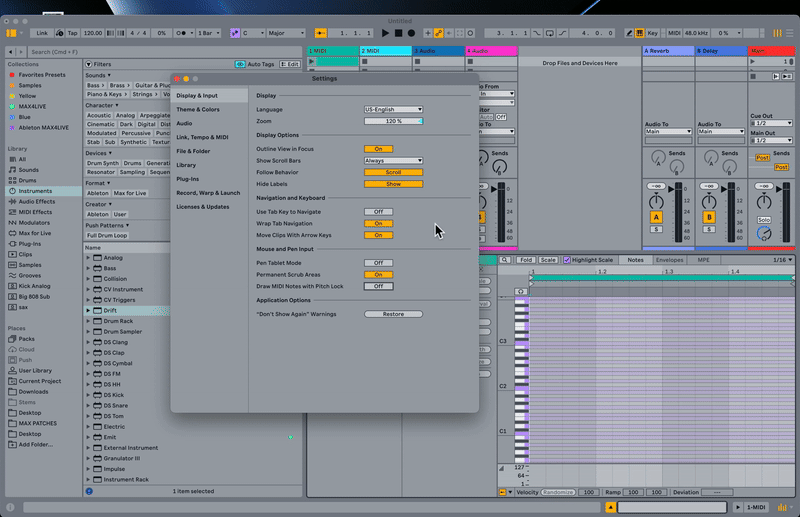The image size is (800, 517).
Task: Toggle Outline View in Focus setting
Action: pos(378,148)
